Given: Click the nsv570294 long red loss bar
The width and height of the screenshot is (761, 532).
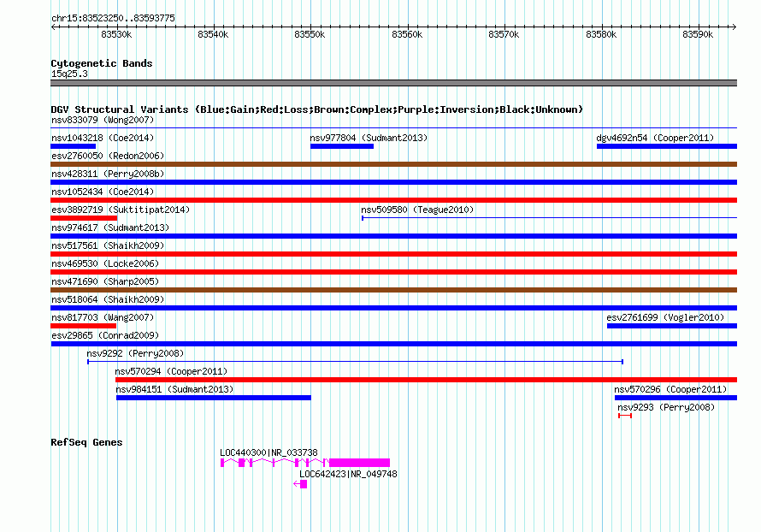Looking at the screenshot, I should tap(426, 380).
